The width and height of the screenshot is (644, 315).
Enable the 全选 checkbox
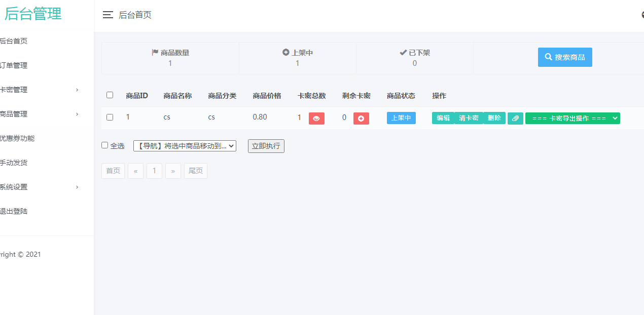click(x=105, y=145)
